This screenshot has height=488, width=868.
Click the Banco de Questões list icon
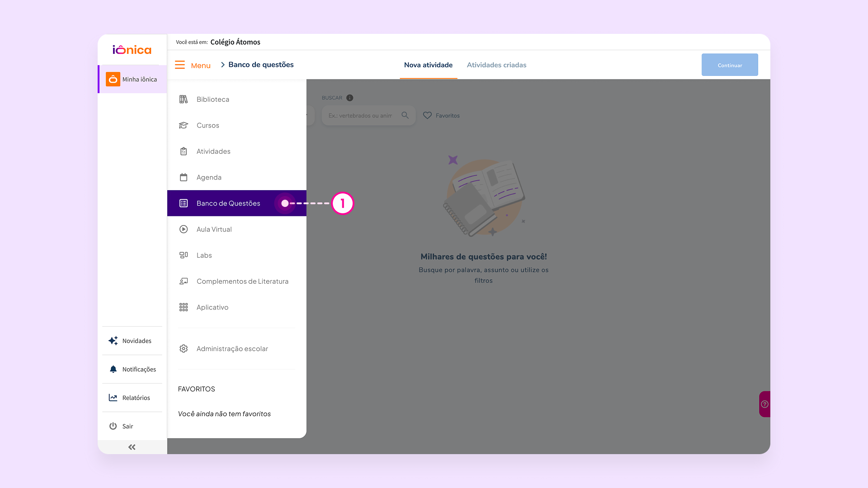click(x=184, y=203)
